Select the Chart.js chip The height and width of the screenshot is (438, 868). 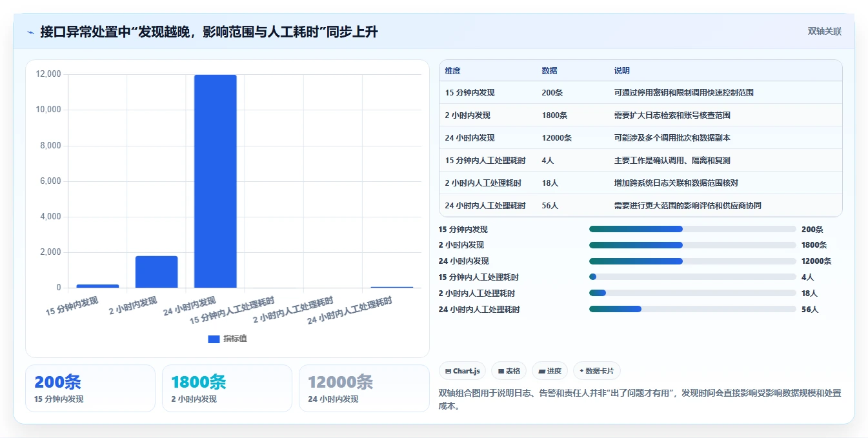463,371
